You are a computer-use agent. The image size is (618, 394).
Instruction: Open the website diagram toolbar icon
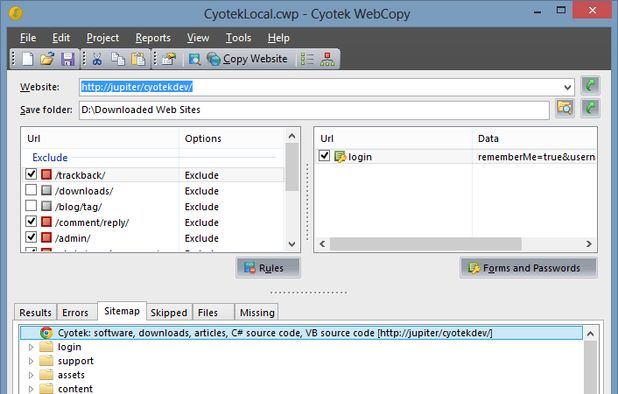point(327,59)
